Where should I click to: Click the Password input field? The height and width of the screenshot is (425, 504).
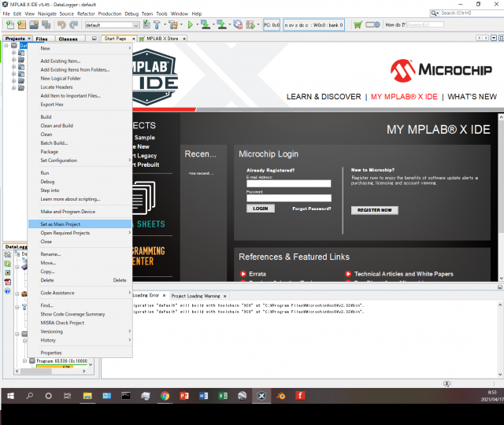[289, 198]
